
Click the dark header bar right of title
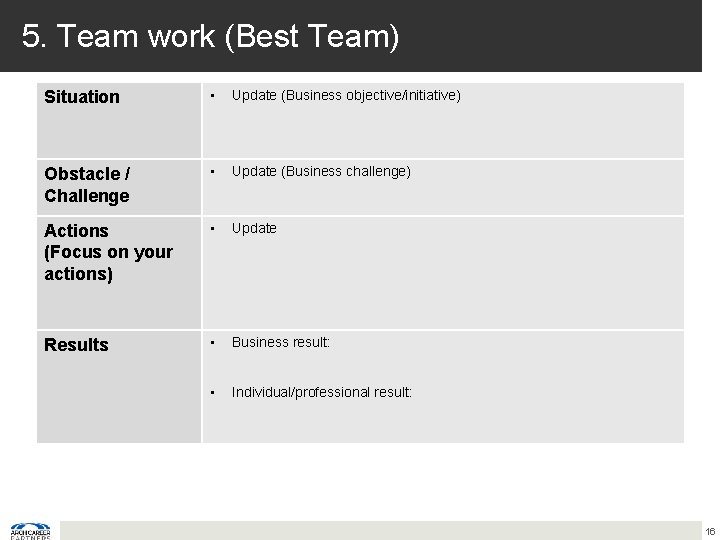560,37
